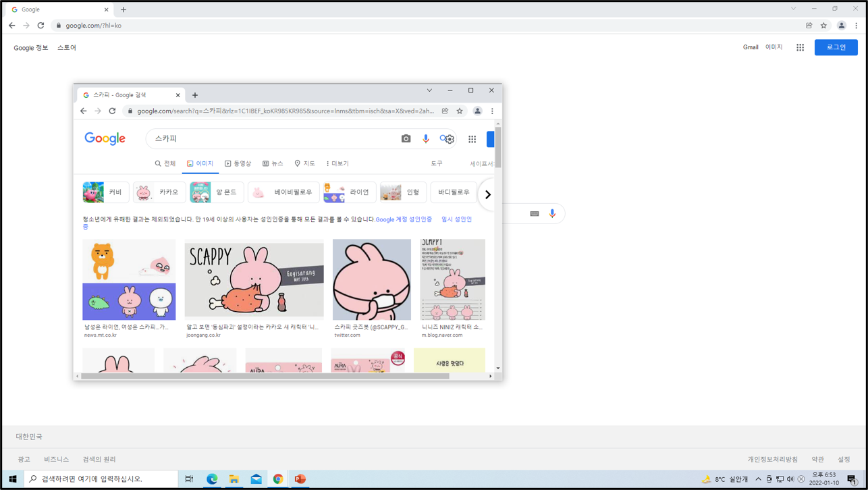Click magnifier search icon in 스카피 search box
The width and height of the screenshot is (868, 490).
pos(444,138)
